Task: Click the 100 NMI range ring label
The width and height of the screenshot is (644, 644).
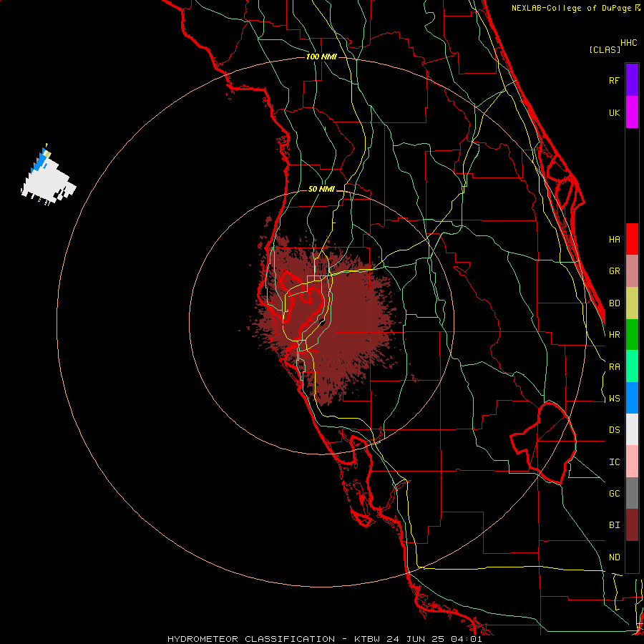Action: (321, 57)
